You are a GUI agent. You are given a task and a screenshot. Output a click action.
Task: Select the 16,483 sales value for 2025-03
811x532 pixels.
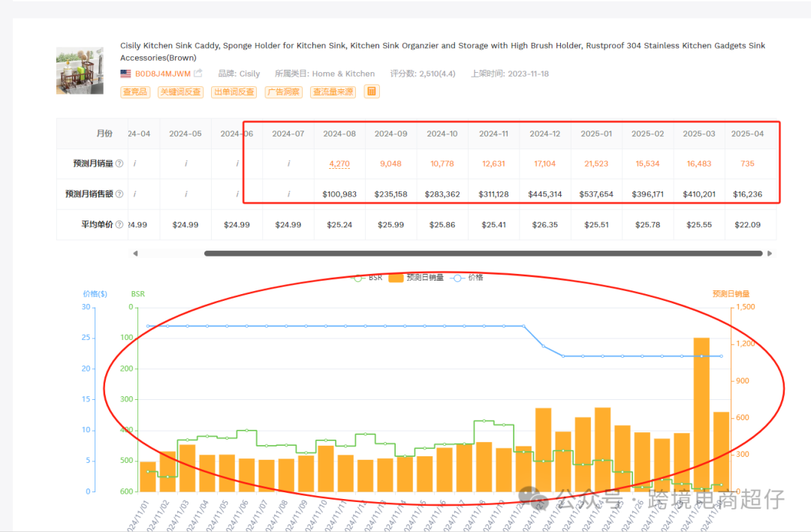pos(699,164)
